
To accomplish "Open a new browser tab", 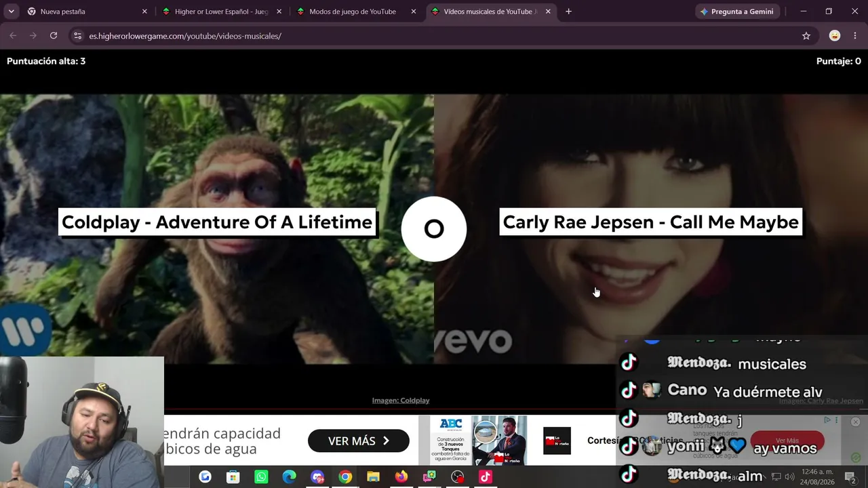I will click(x=568, y=12).
